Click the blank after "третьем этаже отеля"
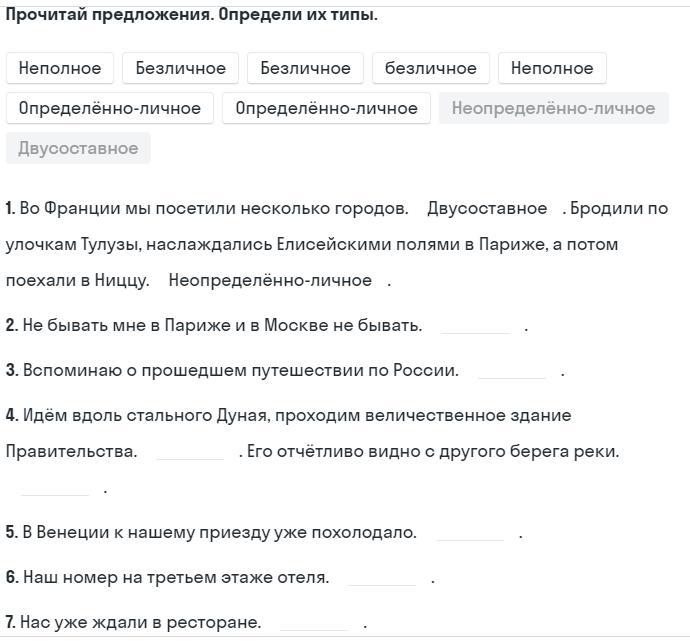 (x=382, y=578)
